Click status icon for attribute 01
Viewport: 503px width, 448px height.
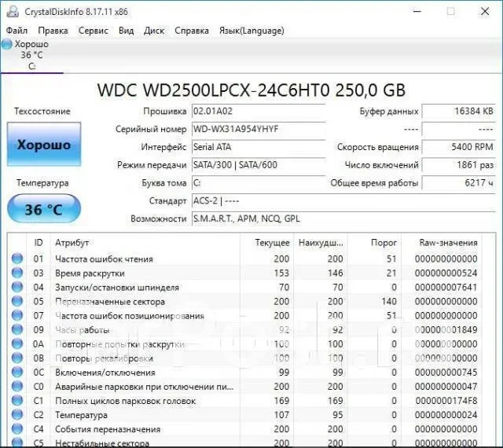[17, 259]
